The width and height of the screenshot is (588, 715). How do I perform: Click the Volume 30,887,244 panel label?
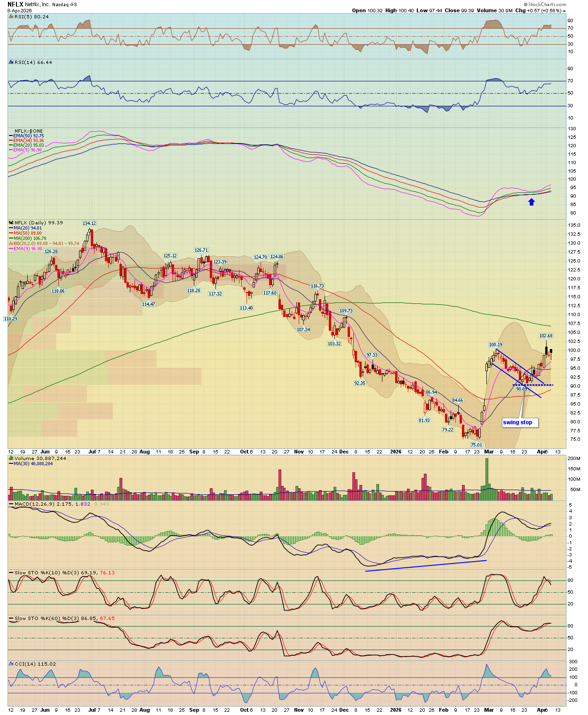pos(40,458)
